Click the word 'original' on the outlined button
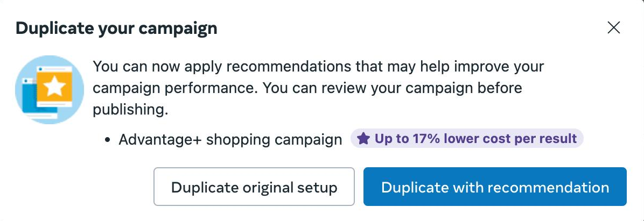The image size is (644, 221). click(267, 188)
